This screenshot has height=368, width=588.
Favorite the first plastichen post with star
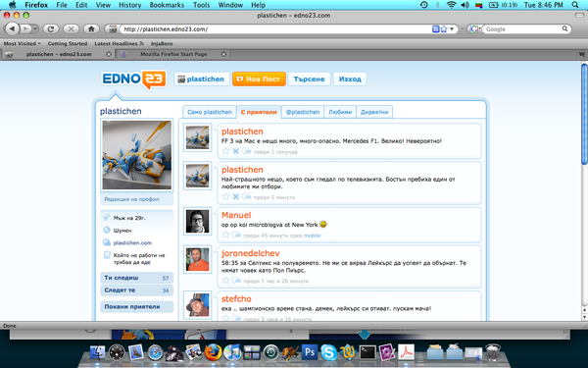point(225,151)
